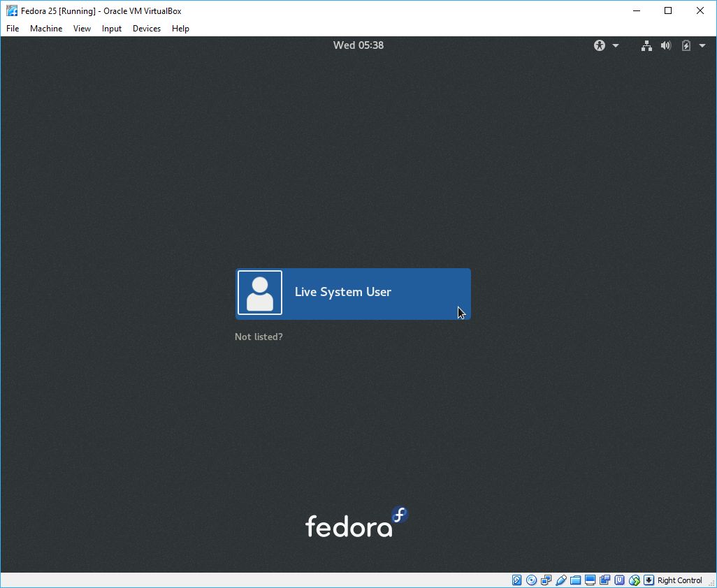Expand the accessibility dropdown arrow
Image resolution: width=717 pixels, height=588 pixels.
click(x=616, y=45)
